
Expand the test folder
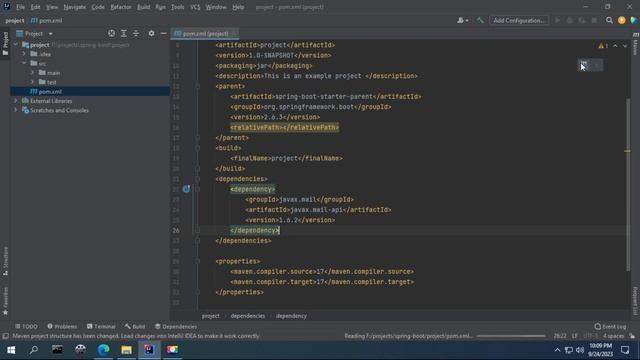point(33,82)
